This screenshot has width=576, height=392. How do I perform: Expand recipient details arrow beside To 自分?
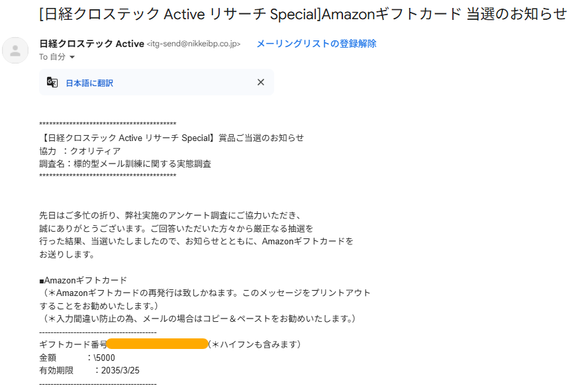(72, 57)
